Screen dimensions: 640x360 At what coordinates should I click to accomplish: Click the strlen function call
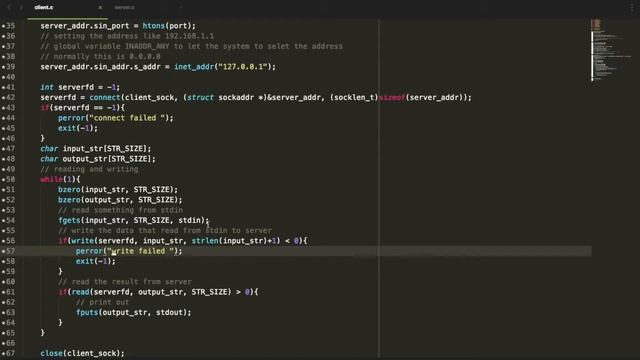click(x=205, y=241)
